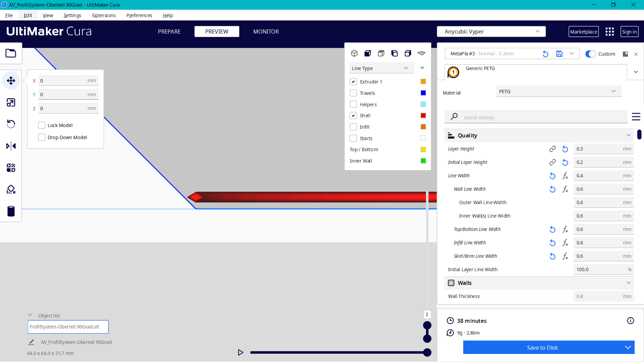Open the Anycubic Vyper printer dropdown
The width and height of the screenshot is (644, 362).
point(491,31)
